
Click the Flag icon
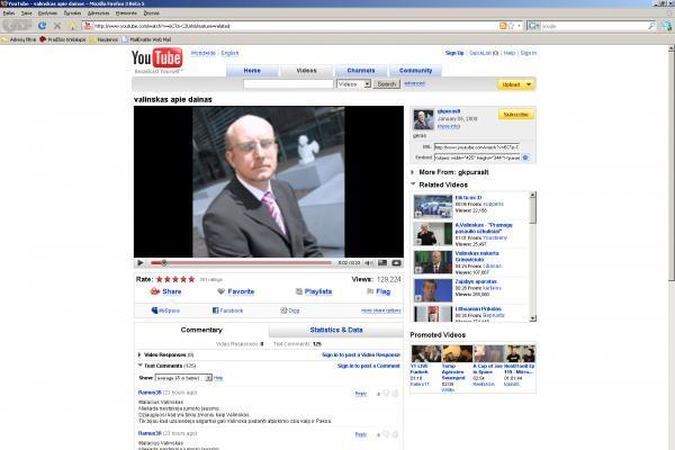(370, 292)
